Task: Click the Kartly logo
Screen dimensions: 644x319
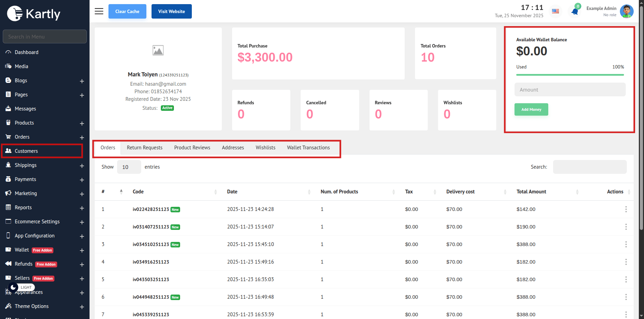Action: pyautogui.click(x=34, y=14)
